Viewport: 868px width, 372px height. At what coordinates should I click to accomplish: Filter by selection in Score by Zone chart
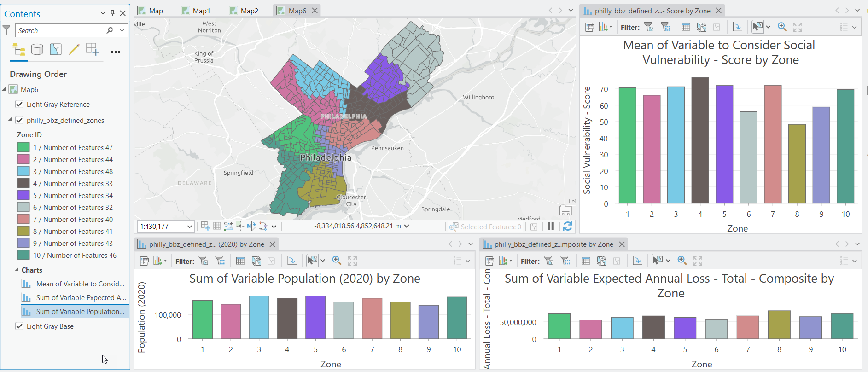click(x=649, y=27)
